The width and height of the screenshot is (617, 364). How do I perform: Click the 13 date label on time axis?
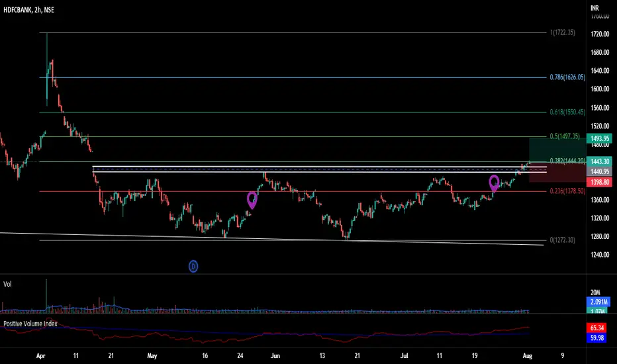point(322,356)
